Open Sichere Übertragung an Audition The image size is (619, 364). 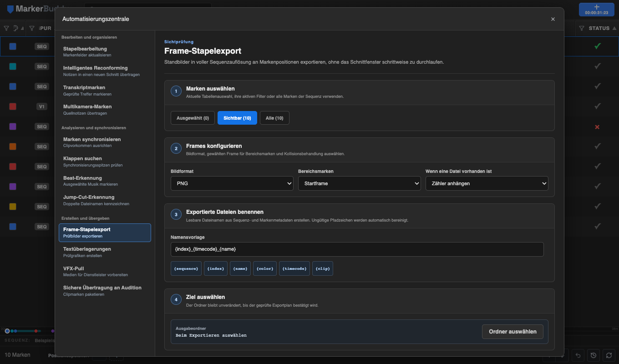click(105, 291)
